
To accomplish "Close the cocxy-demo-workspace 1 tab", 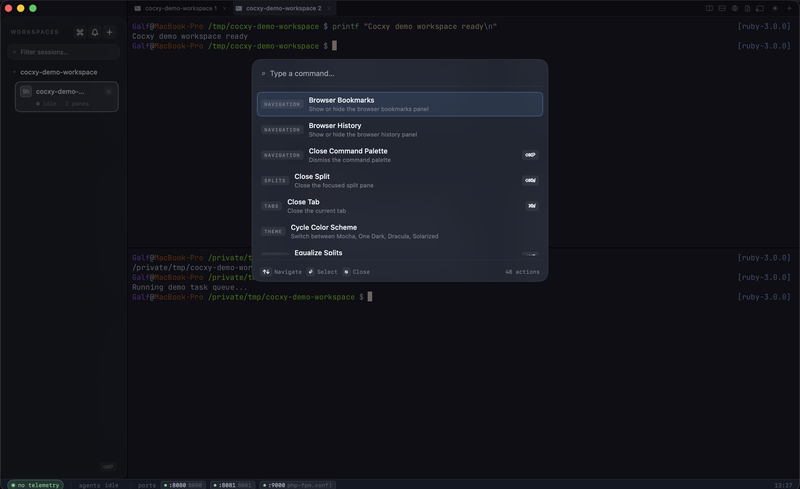I will 224,8.
